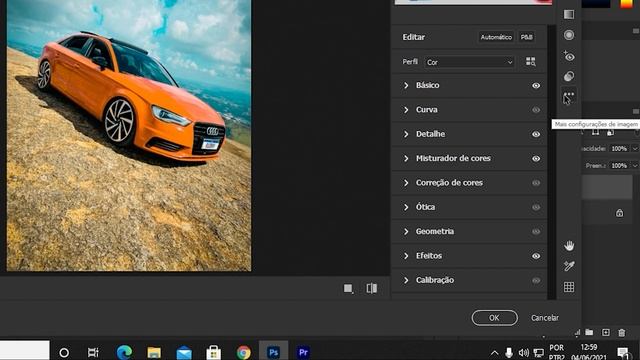Toggle visibility of Básico panel edits
This screenshot has width=640, height=360.
(536, 85)
